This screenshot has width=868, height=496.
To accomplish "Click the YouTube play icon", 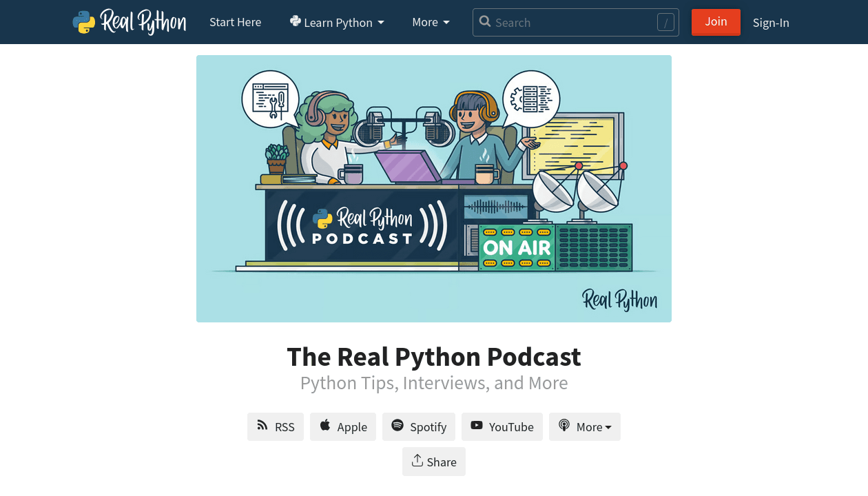I will click(477, 426).
